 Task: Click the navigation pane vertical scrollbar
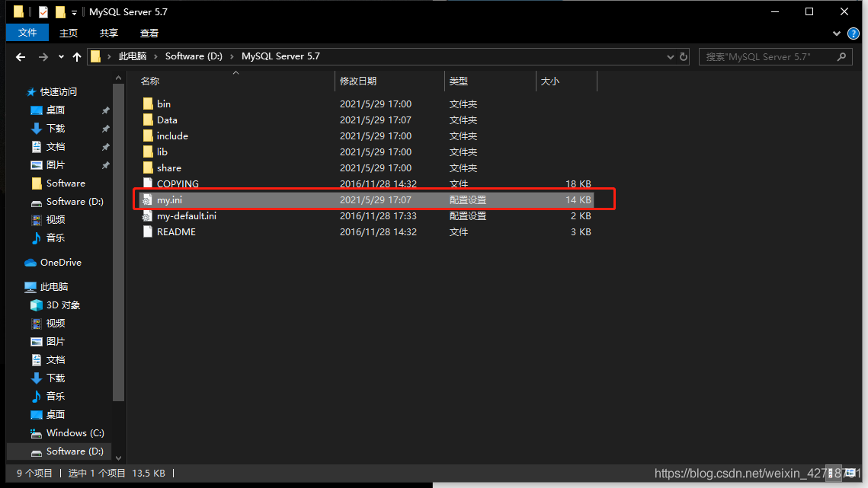click(118, 242)
